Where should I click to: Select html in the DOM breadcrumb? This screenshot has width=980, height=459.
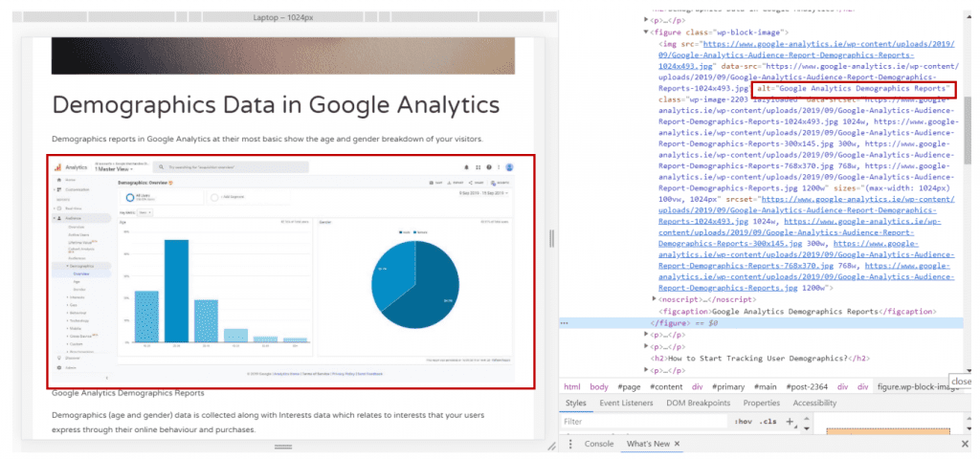[572, 387]
